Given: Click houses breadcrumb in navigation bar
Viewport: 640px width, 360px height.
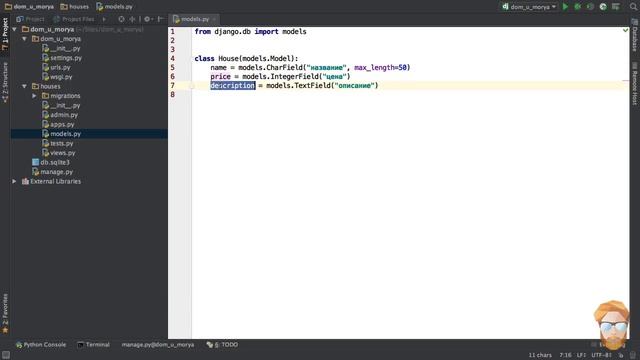Looking at the screenshot, I should pos(74,7).
